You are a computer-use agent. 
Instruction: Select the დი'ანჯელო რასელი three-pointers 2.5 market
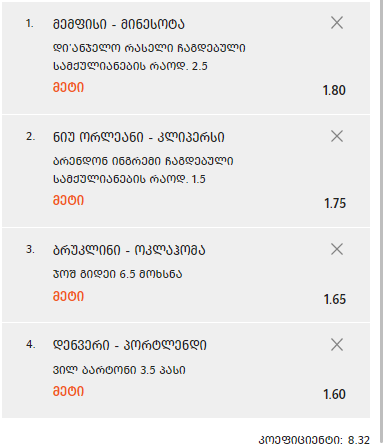tap(149, 57)
